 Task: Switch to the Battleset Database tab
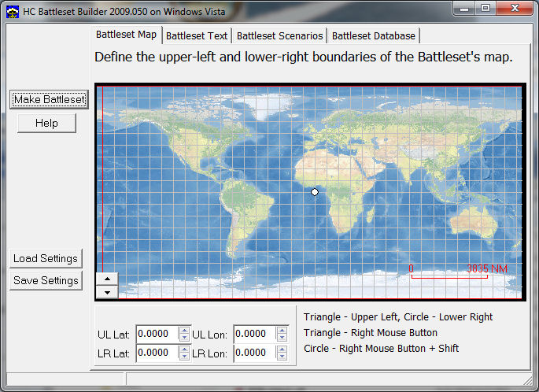pyautogui.click(x=374, y=35)
